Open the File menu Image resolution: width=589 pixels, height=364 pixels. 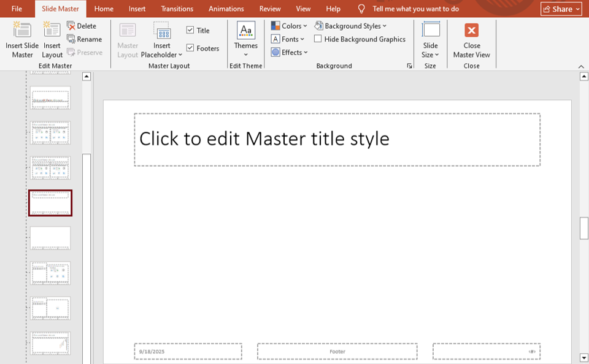pyautogui.click(x=17, y=9)
